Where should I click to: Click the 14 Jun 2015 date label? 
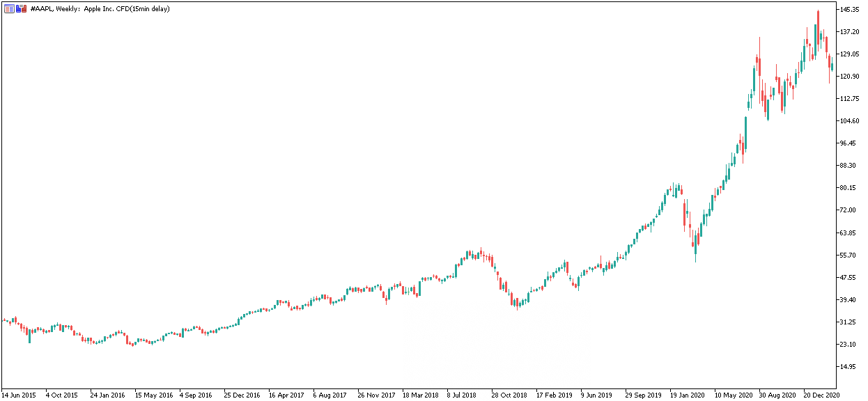point(17,394)
